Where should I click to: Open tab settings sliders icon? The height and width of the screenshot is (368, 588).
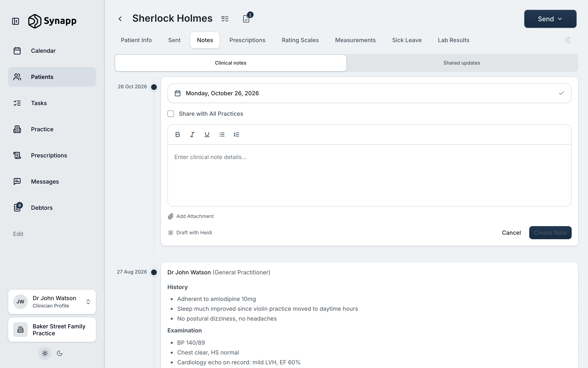567,40
